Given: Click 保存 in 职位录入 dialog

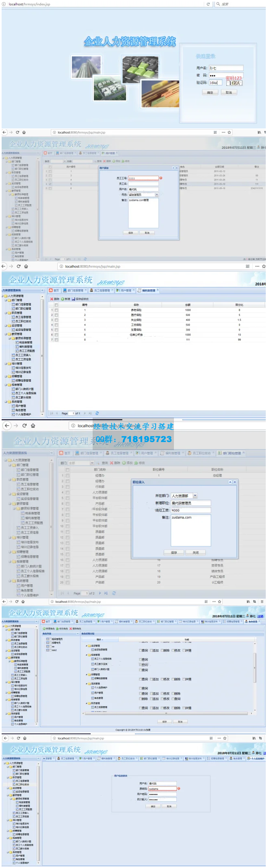Looking at the screenshot, I should click(174, 553).
